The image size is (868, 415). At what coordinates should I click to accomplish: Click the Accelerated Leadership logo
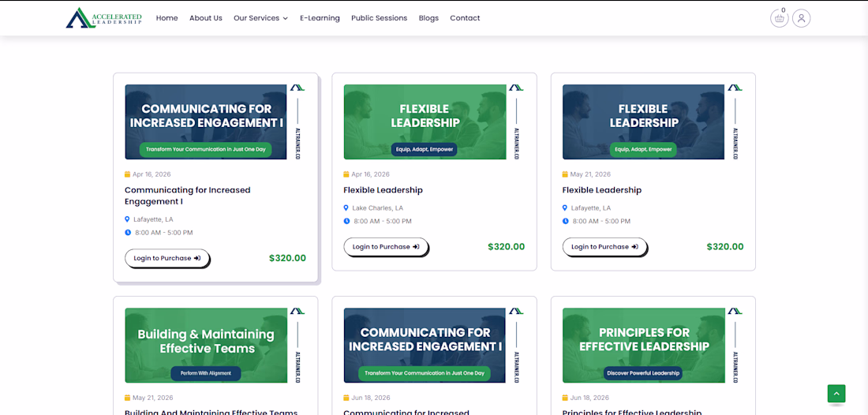tap(104, 17)
